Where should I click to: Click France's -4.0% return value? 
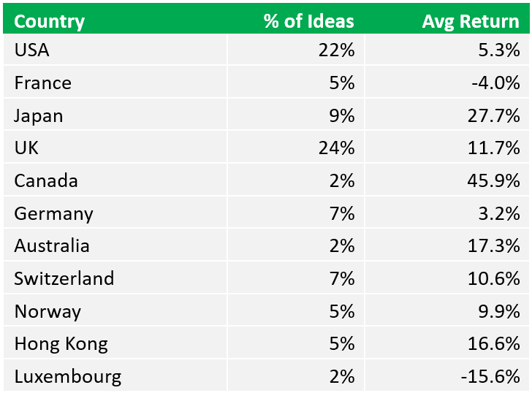495,83
